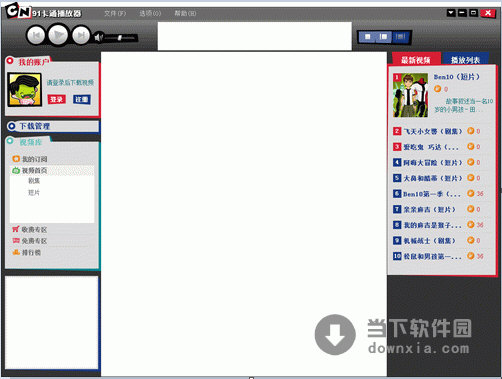Switch to the 播放列表 tab
The height and width of the screenshot is (379, 502).
pos(465,60)
